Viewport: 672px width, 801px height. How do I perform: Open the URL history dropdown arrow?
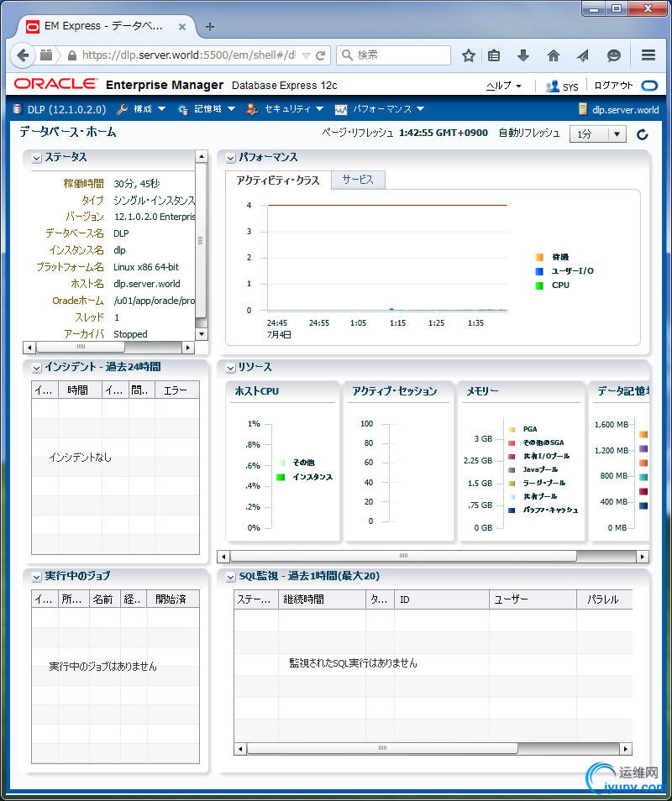(x=306, y=55)
